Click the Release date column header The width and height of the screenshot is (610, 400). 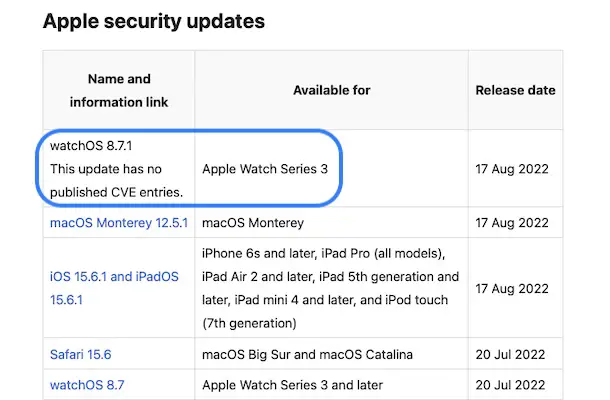pyautogui.click(x=515, y=90)
